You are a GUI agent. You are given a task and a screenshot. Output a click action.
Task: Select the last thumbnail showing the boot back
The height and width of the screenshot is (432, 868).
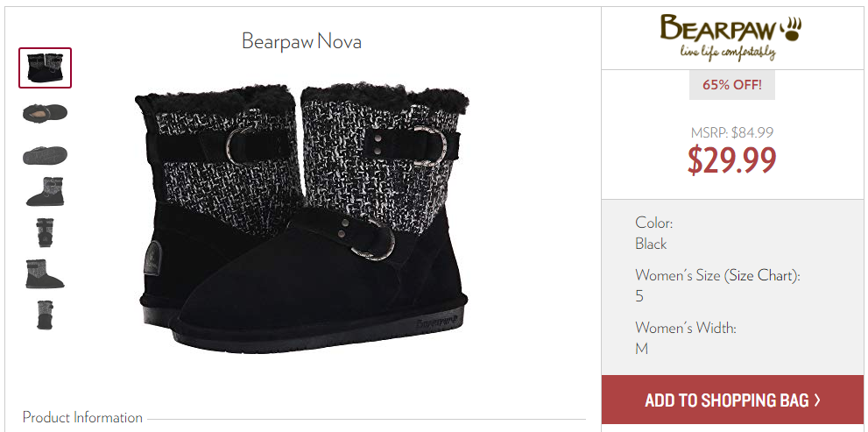(45, 315)
